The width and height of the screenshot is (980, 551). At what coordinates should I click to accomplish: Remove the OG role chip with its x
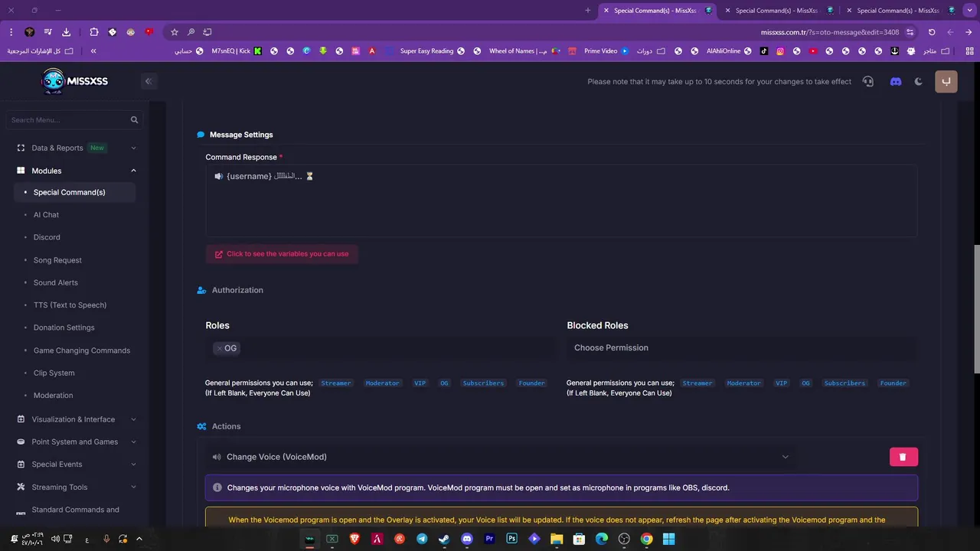click(220, 348)
